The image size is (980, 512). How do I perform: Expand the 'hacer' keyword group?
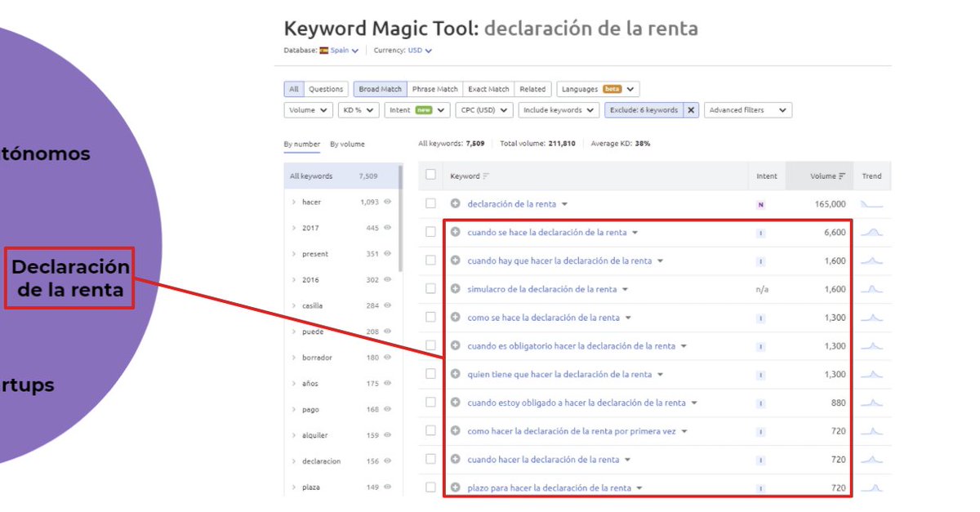coord(294,202)
